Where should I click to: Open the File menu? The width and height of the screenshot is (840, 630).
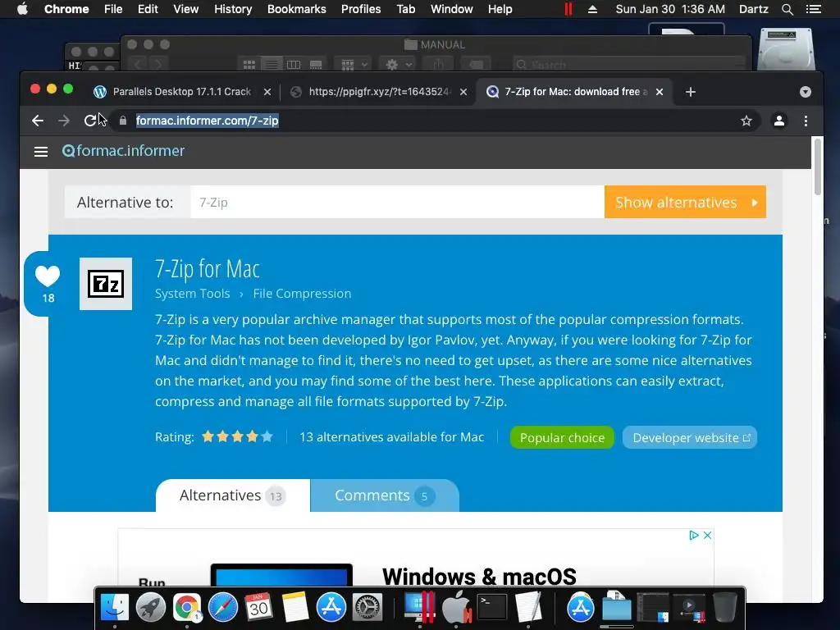113,9
